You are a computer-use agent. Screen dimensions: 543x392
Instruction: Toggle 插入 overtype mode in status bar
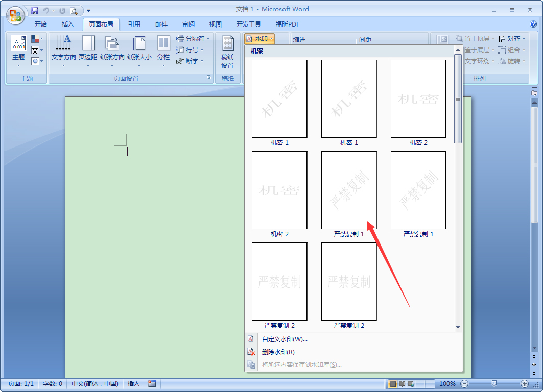click(x=133, y=384)
